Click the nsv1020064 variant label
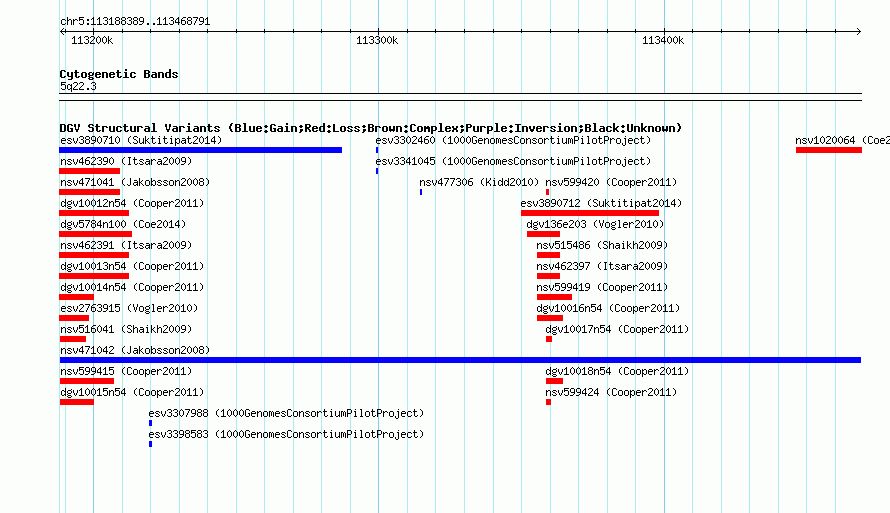Screen dimensions: 890x513 (842, 140)
